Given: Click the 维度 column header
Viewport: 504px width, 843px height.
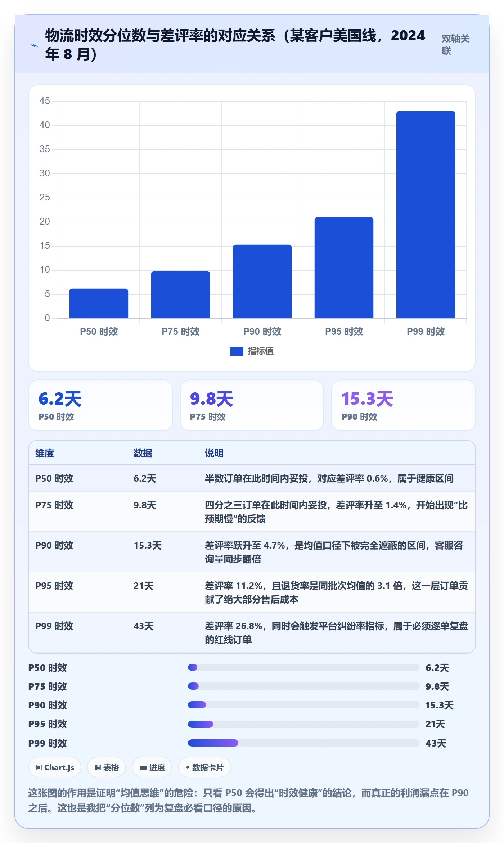Looking at the screenshot, I should (x=45, y=453).
